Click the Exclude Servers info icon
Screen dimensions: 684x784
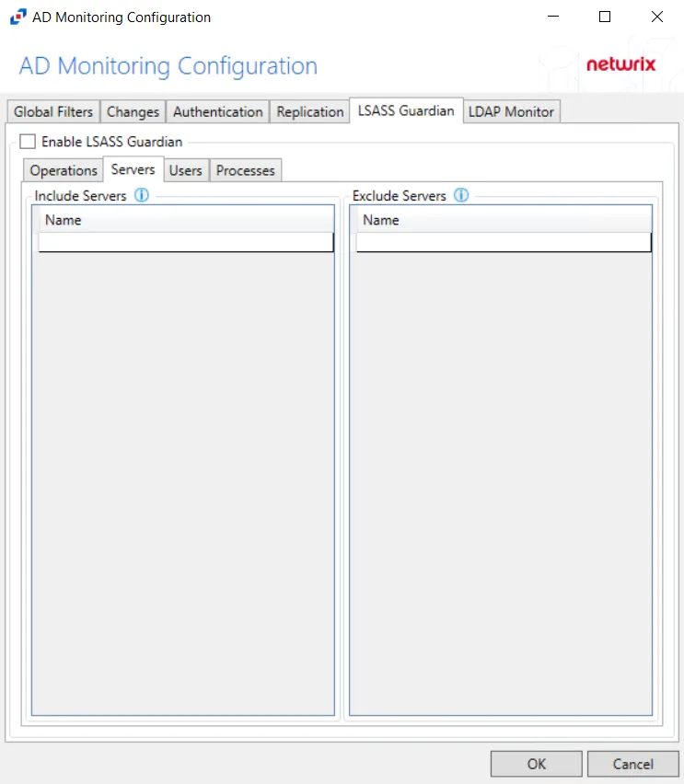[461, 195]
